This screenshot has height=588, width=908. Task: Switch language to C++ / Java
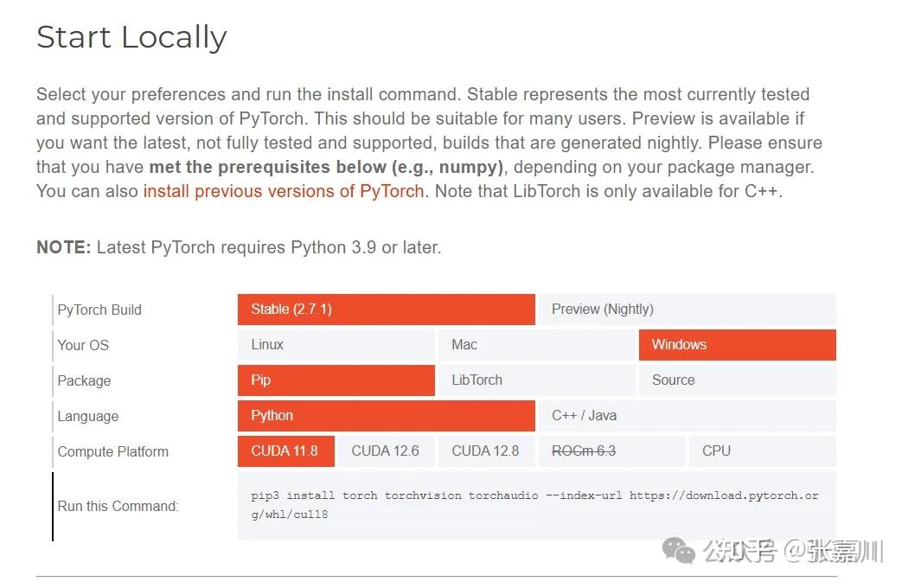(686, 415)
